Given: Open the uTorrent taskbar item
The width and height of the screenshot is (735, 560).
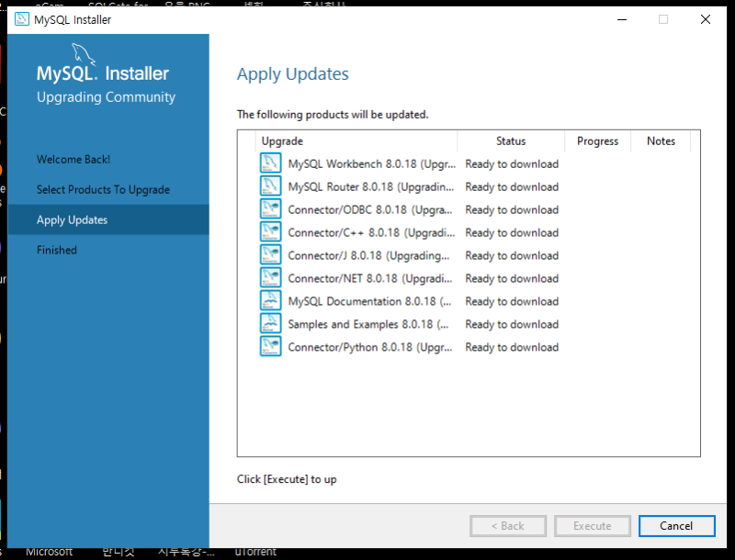Looking at the screenshot, I should 254,552.
